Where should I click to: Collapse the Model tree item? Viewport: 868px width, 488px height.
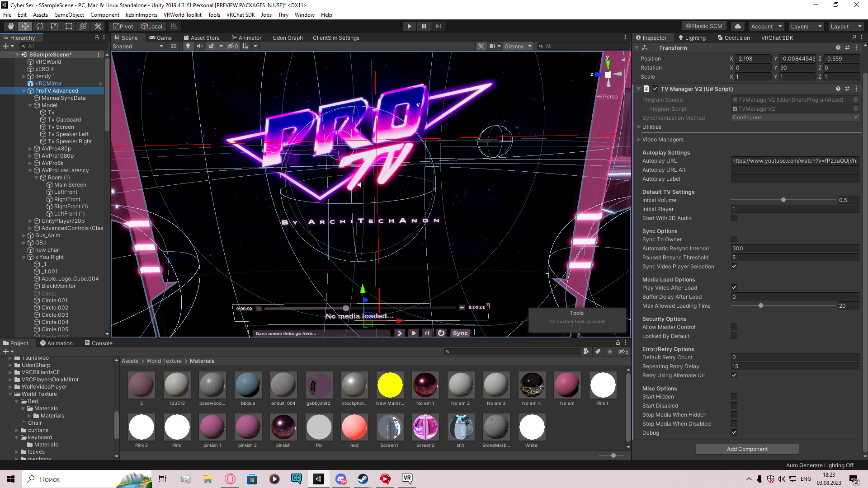pos(30,105)
